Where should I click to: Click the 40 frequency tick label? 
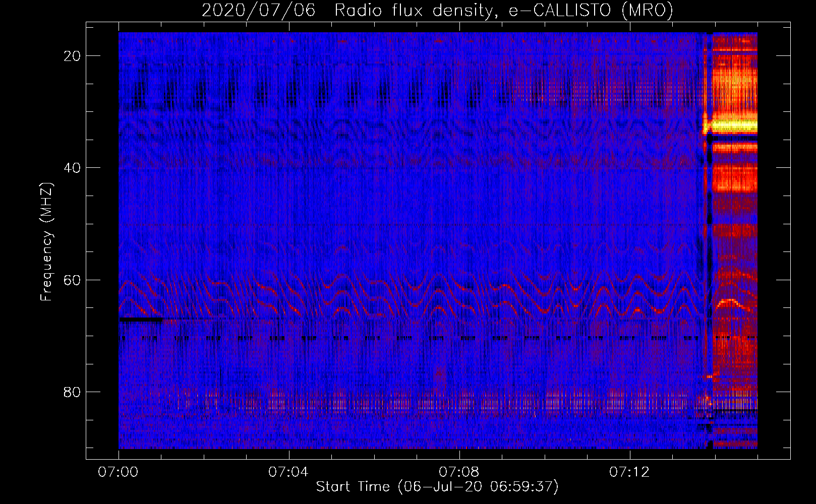pos(72,168)
